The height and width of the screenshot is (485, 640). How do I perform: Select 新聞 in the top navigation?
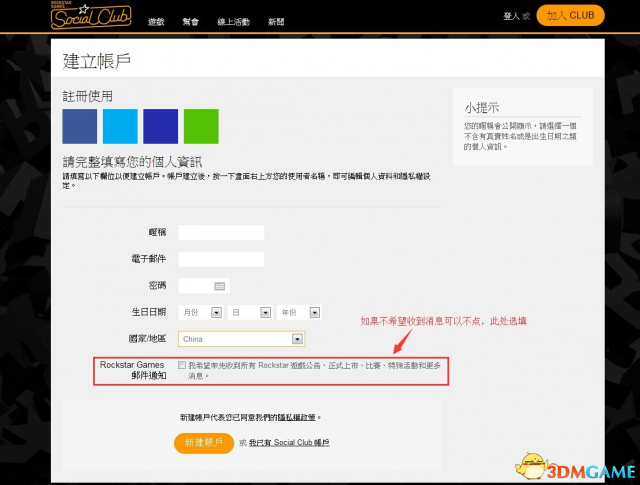(278, 21)
